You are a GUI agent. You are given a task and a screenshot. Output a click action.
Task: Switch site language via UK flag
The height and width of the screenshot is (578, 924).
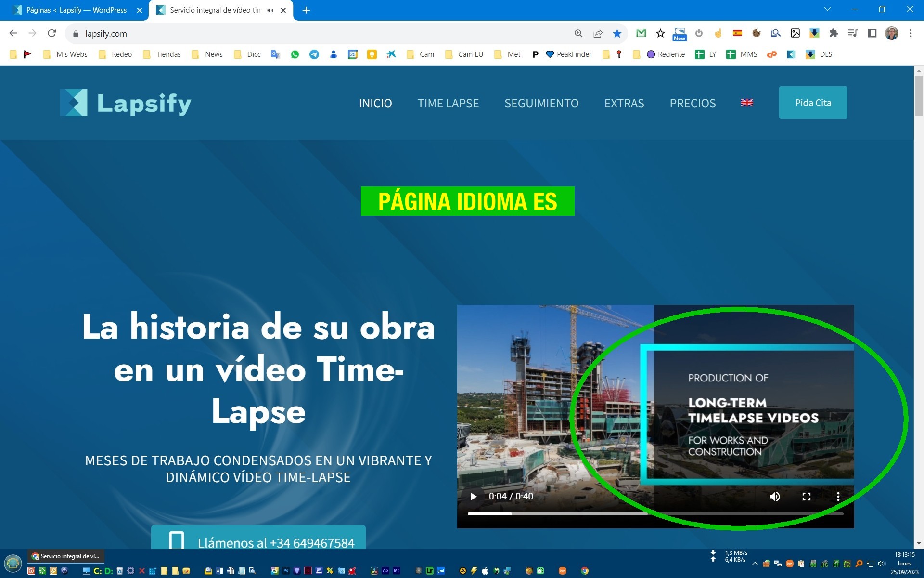(x=747, y=103)
